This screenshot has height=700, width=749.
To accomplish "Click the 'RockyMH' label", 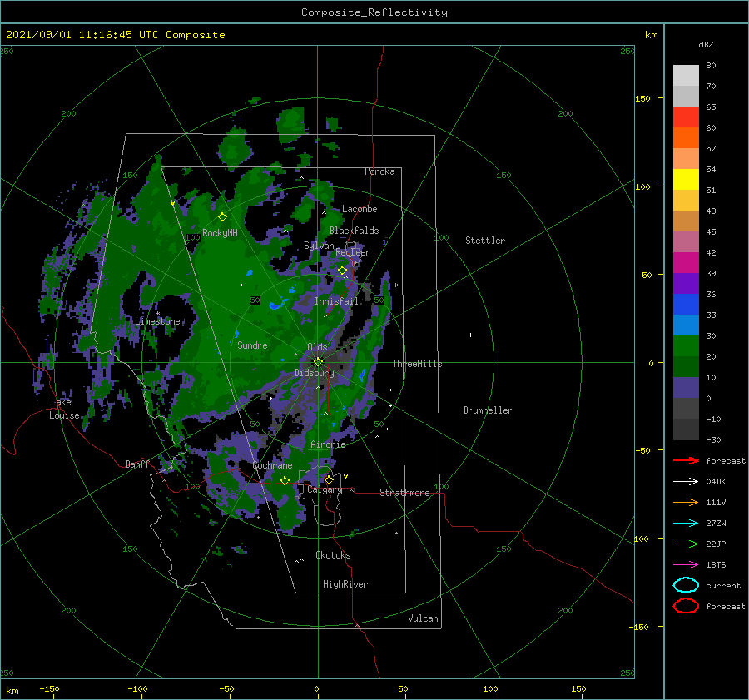I will tap(220, 233).
